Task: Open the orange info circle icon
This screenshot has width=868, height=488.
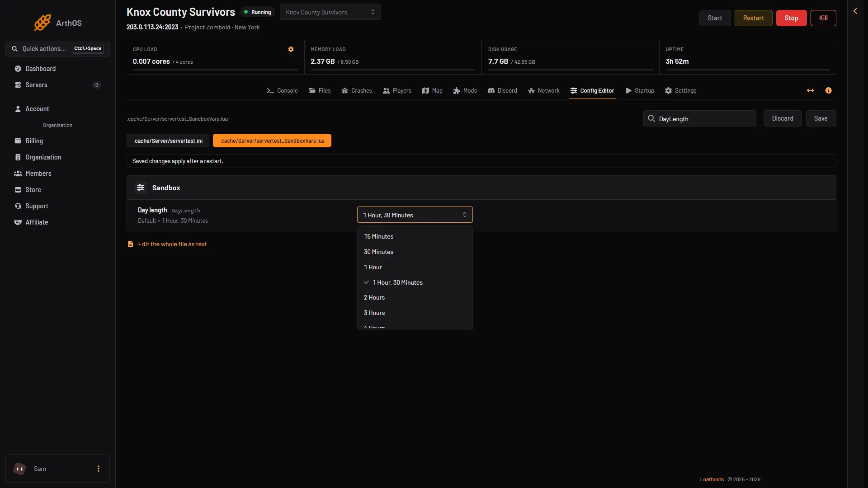Action: tap(829, 90)
